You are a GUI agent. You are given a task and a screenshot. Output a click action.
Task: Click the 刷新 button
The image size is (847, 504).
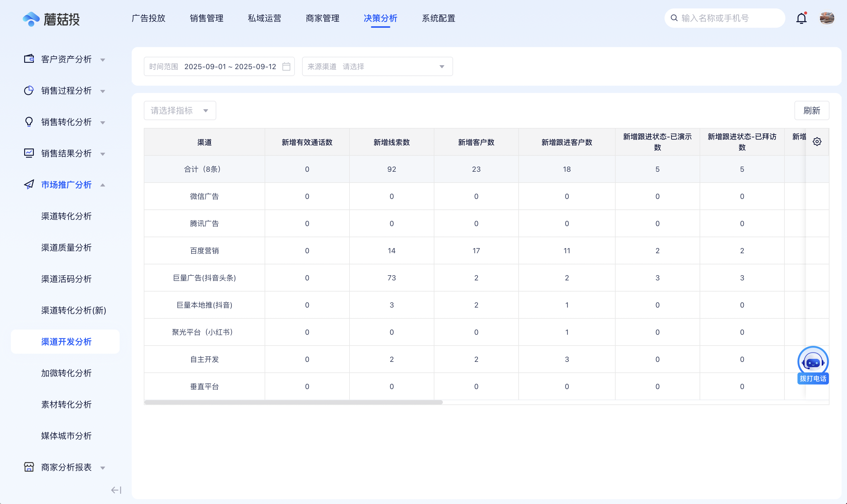[811, 110]
